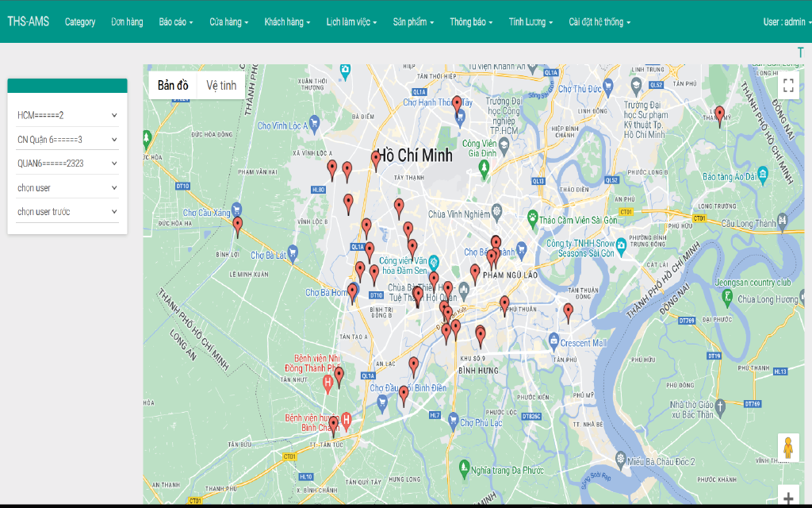Expand the HCM======2 dropdown

(x=67, y=116)
